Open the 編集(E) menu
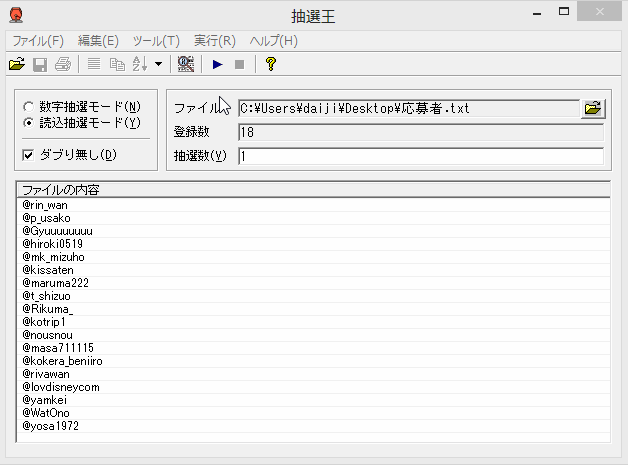The width and height of the screenshot is (628, 465). 98,41
